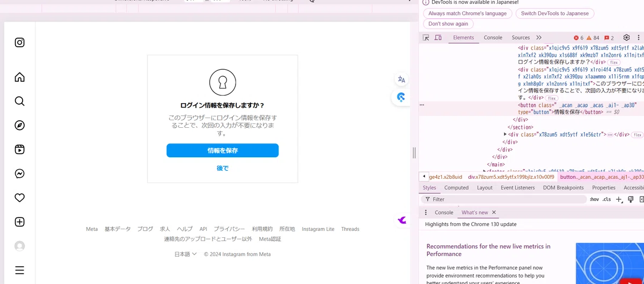
Task: Open Instagram Lite footer link
Action: point(318,229)
